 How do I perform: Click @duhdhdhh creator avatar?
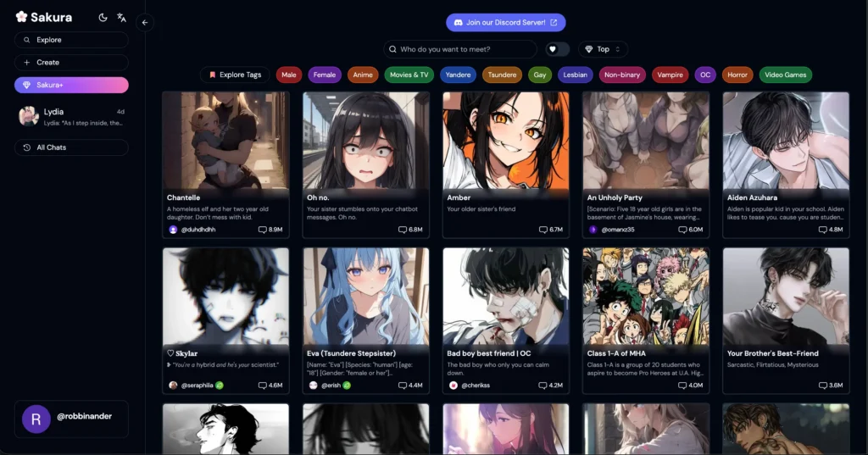(x=173, y=229)
